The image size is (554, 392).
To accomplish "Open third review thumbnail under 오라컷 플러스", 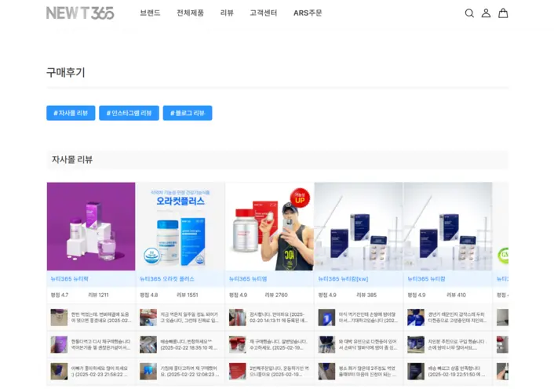I will (x=148, y=372).
